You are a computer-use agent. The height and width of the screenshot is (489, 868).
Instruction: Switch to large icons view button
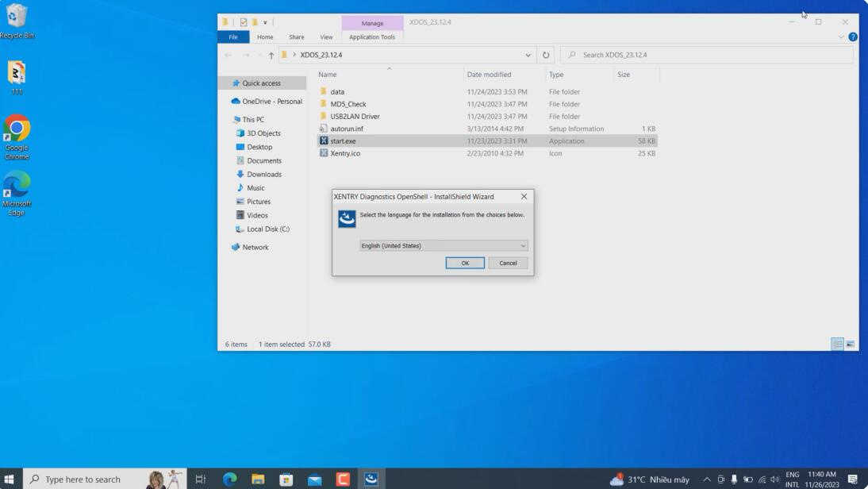tap(851, 345)
